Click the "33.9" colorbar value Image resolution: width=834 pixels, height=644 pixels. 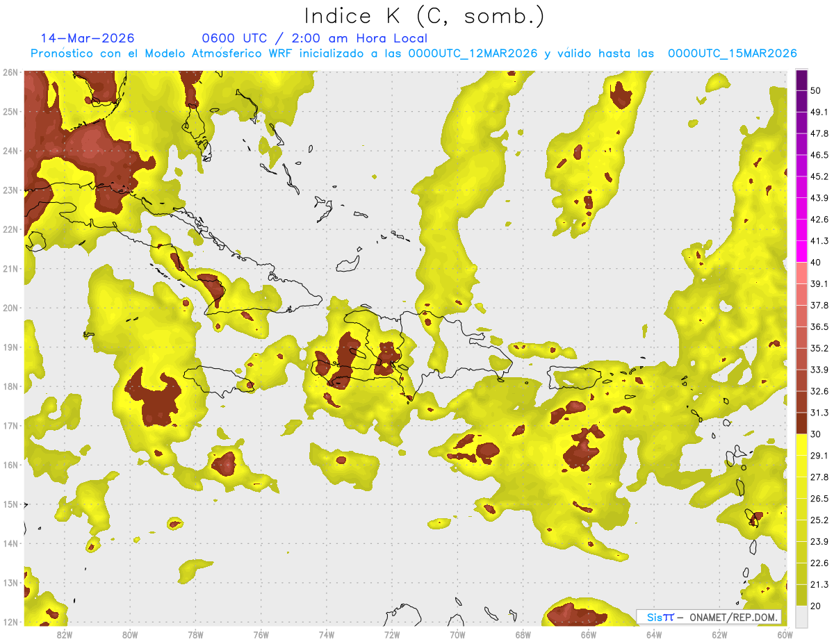coord(819,370)
